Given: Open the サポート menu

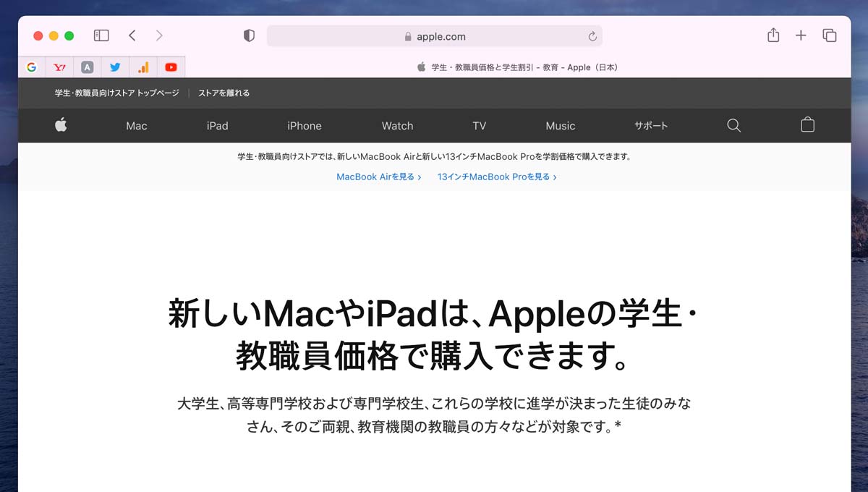Looking at the screenshot, I should pyautogui.click(x=651, y=126).
